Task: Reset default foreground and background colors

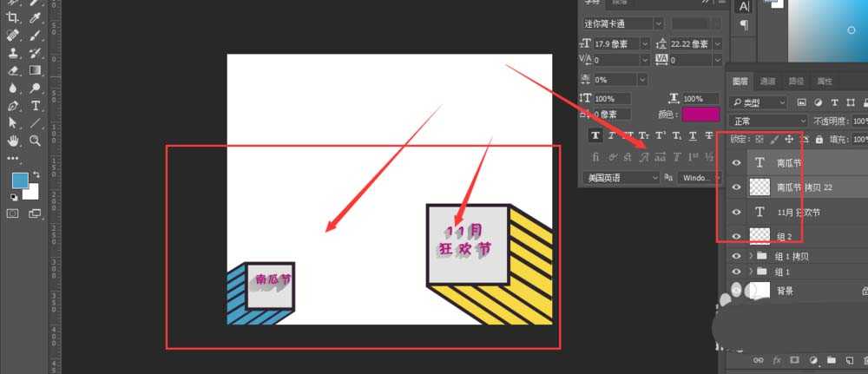Action: pos(14,196)
